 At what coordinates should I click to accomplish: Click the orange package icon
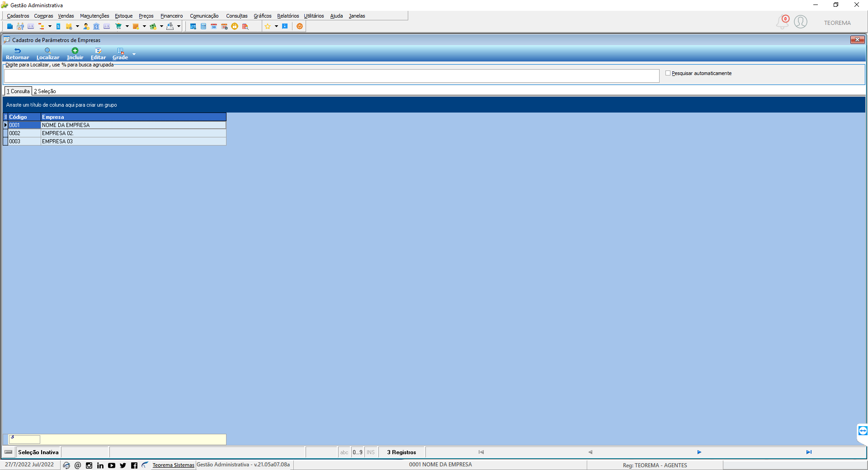(x=136, y=26)
